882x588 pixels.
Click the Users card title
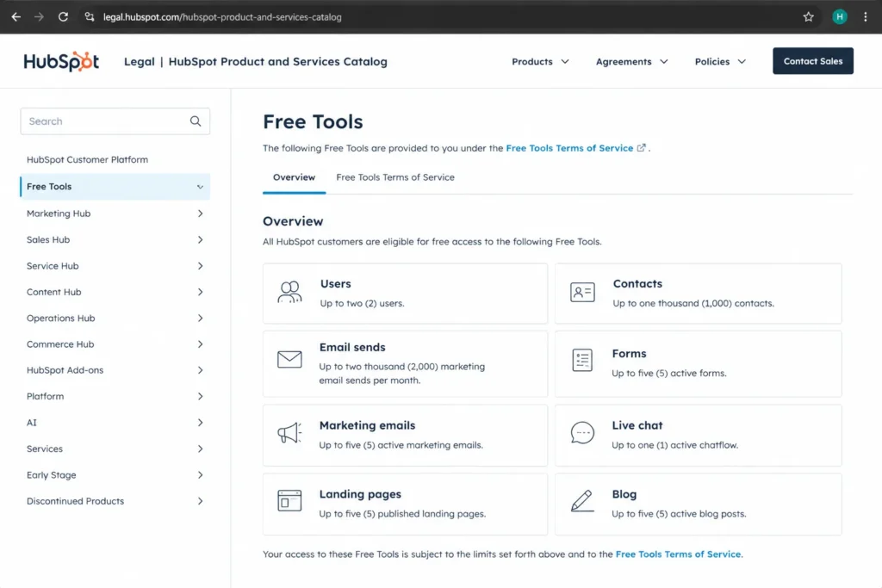336,284
